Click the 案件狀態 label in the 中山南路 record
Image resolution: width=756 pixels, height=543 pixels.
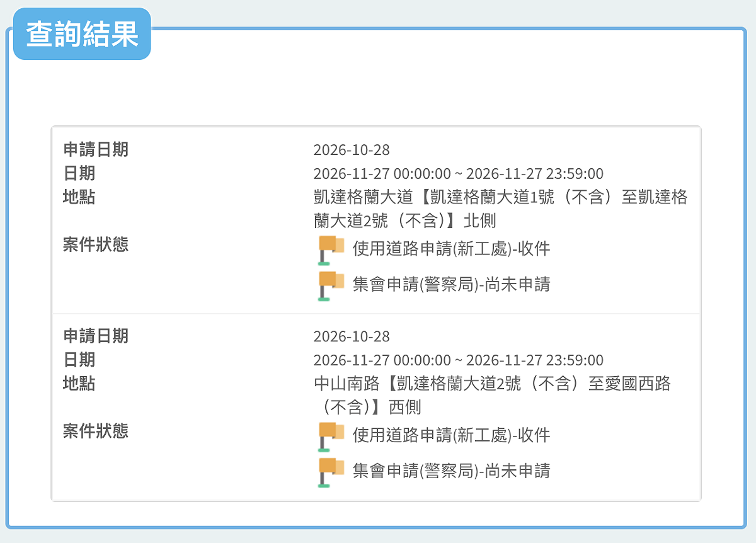pyautogui.click(x=96, y=431)
